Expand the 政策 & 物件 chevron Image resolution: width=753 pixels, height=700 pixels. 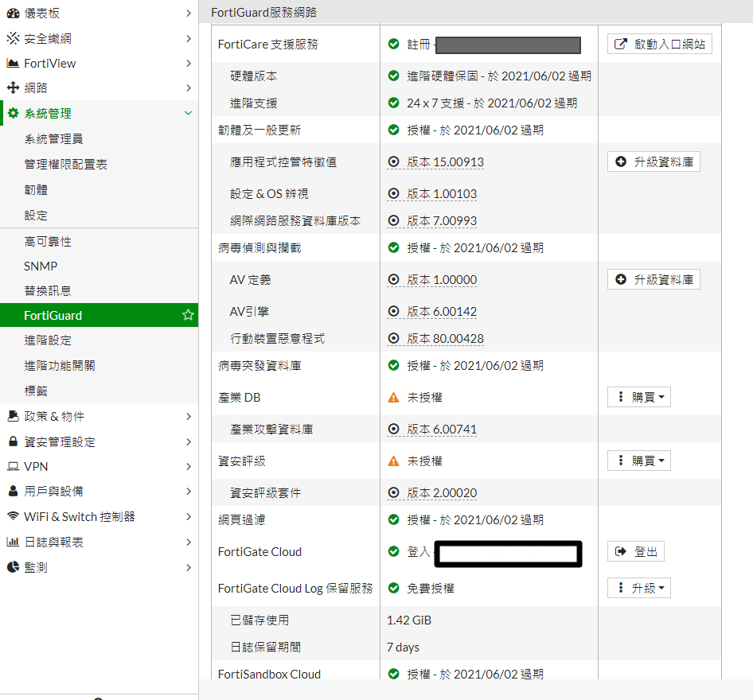(x=188, y=417)
